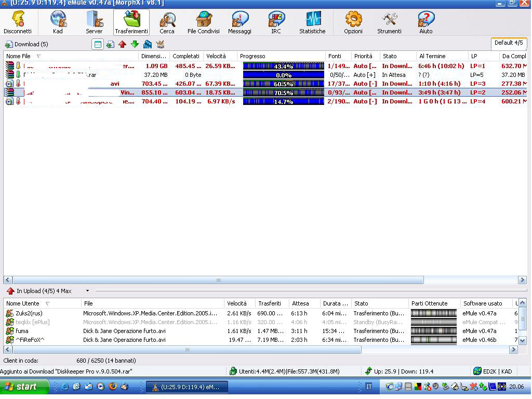This screenshot has height=399, width=532.
Task: Click the Up/Down speed arrows icon
Action: pos(368,371)
